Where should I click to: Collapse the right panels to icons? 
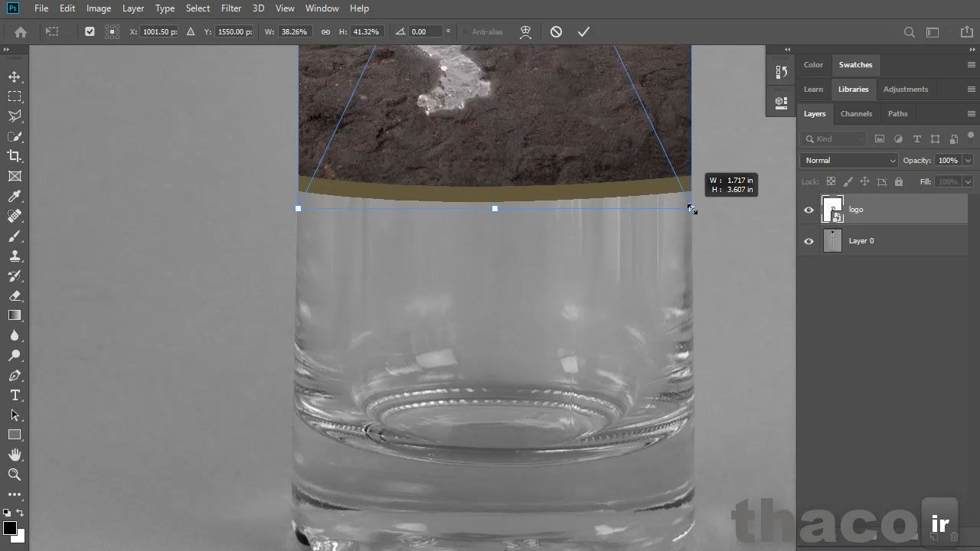pyautogui.click(x=972, y=50)
